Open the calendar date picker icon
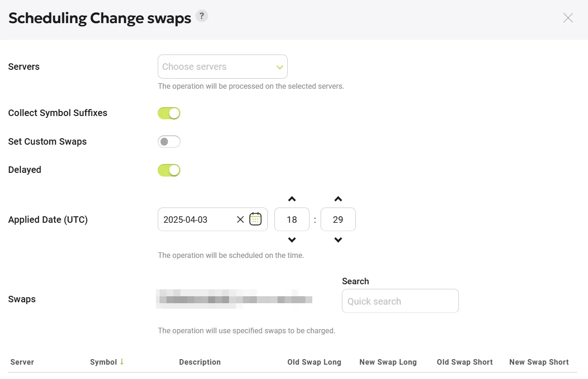 click(x=255, y=219)
